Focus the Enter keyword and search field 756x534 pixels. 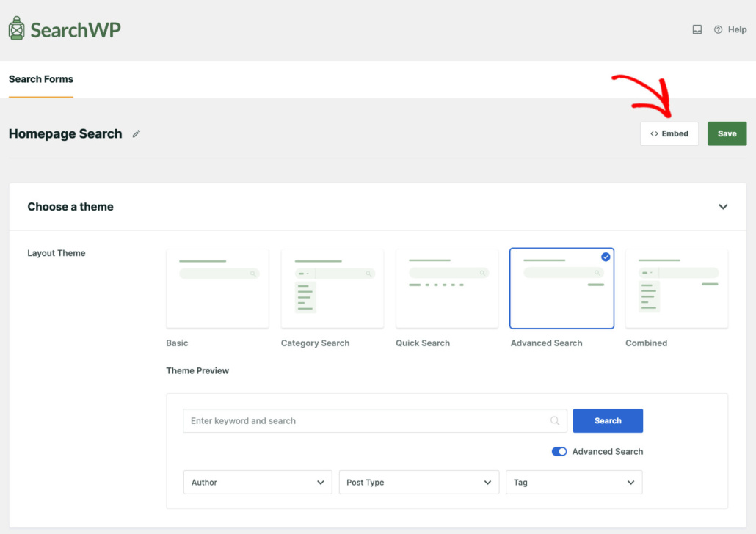tap(374, 421)
